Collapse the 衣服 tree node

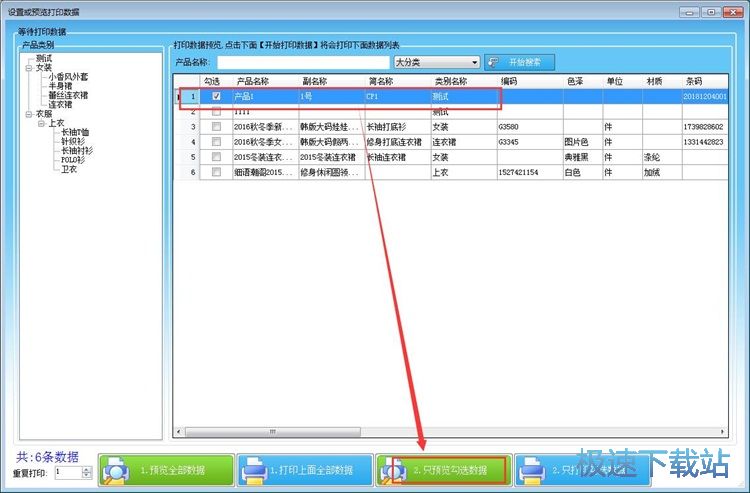(x=29, y=114)
